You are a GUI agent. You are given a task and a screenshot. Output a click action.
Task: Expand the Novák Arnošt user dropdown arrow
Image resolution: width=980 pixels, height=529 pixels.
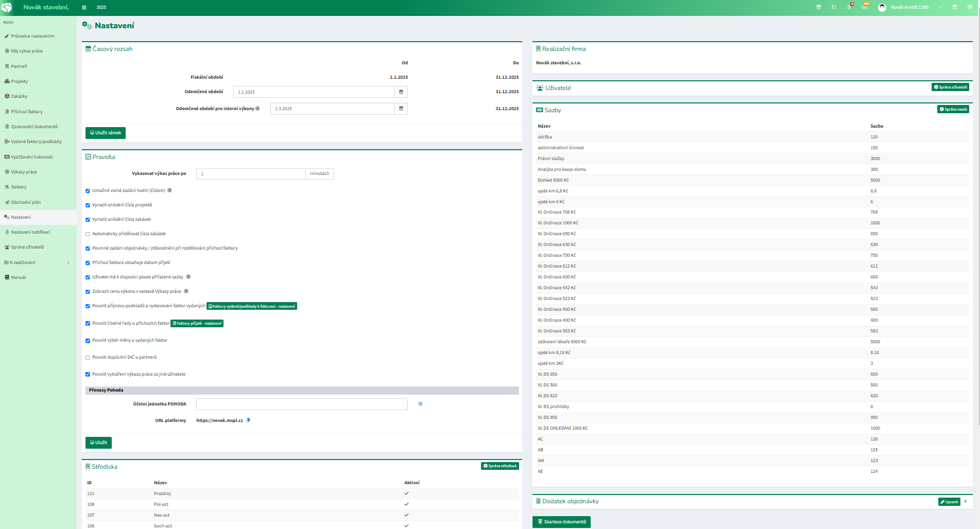[x=940, y=7]
